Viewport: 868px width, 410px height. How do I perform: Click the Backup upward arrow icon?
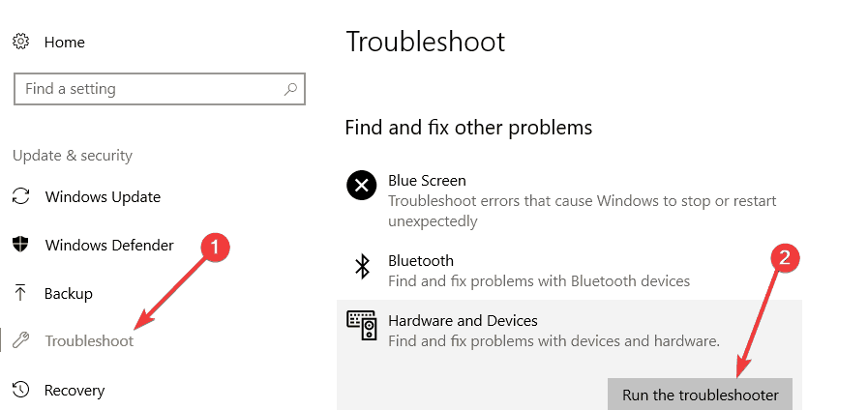[20, 293]
